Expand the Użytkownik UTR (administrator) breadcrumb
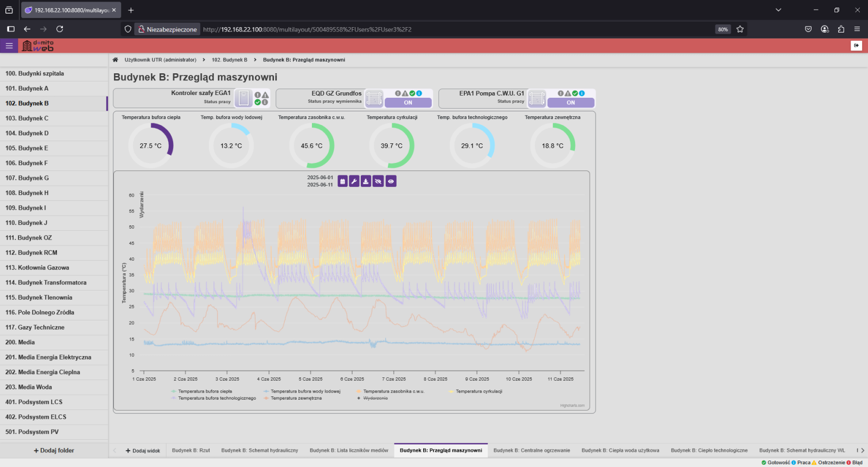The width and height of the screenshot is (868, 467). (x=161, y=60)
